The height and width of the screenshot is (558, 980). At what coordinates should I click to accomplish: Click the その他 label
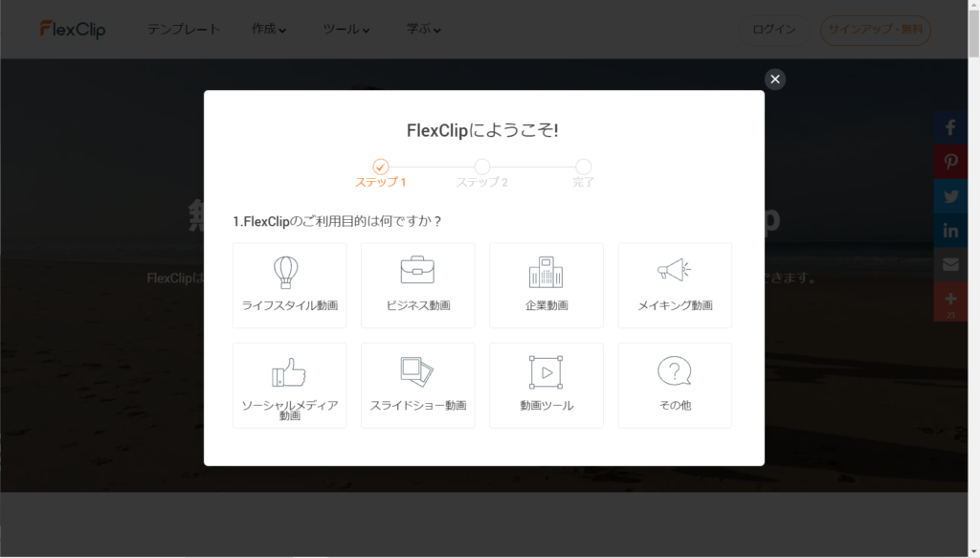tap(675, 406)
